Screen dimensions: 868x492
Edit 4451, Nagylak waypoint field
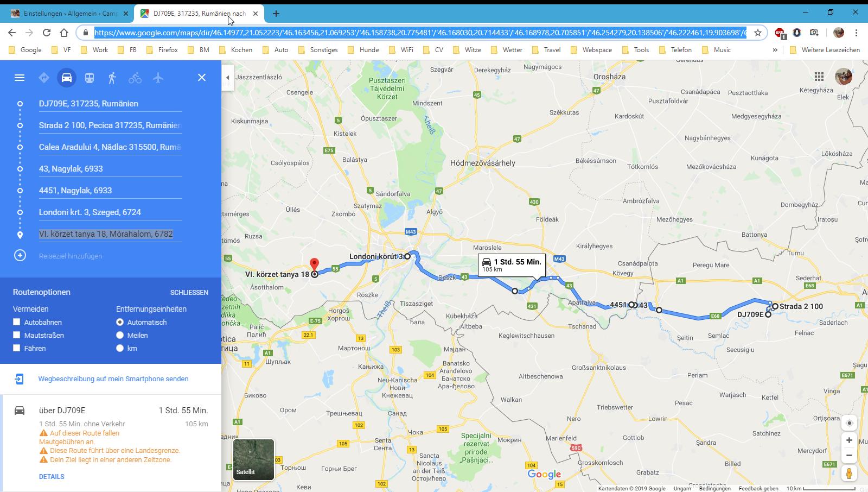point(110,191)
